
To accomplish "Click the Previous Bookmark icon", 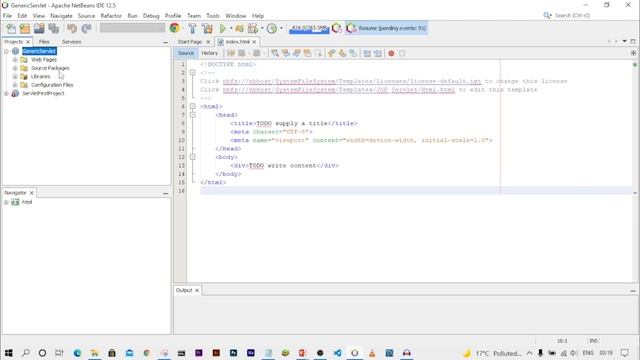I will click(331, 53).
